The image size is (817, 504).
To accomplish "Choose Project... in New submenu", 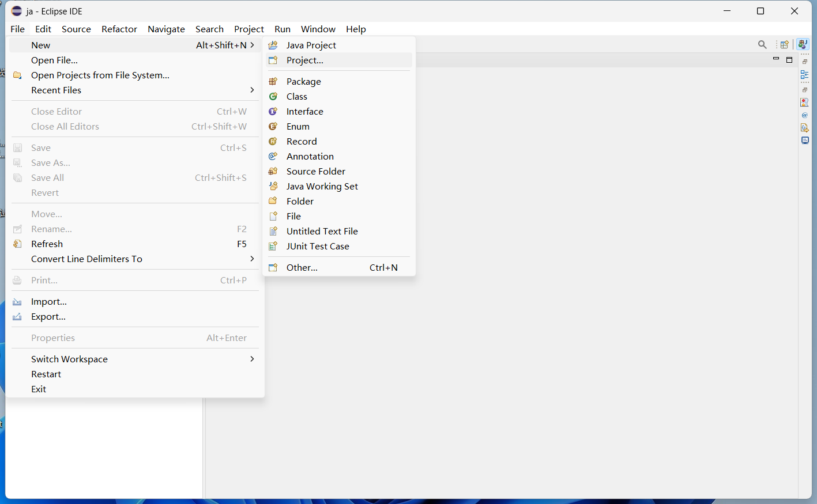I will (339, 60).
